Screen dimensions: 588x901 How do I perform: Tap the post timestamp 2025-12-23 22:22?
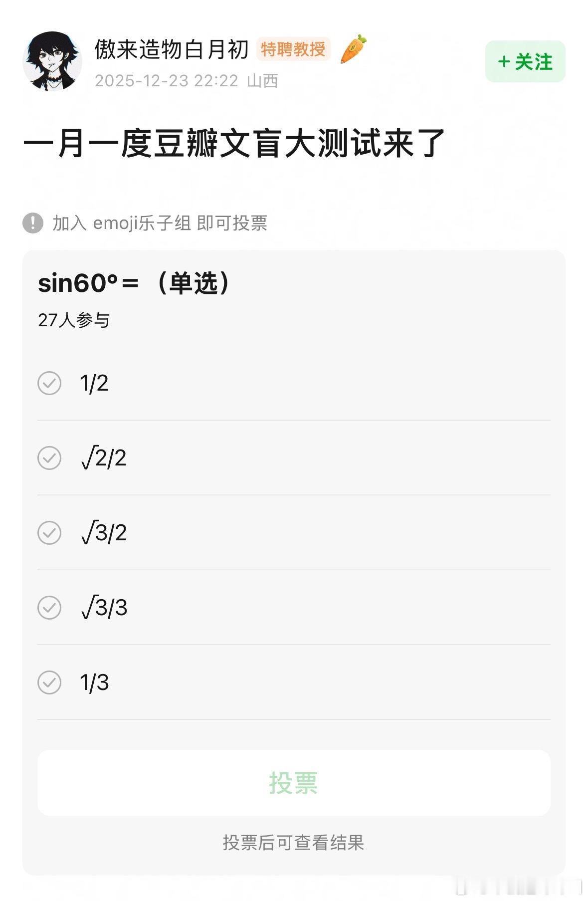(x=167, y=81)
